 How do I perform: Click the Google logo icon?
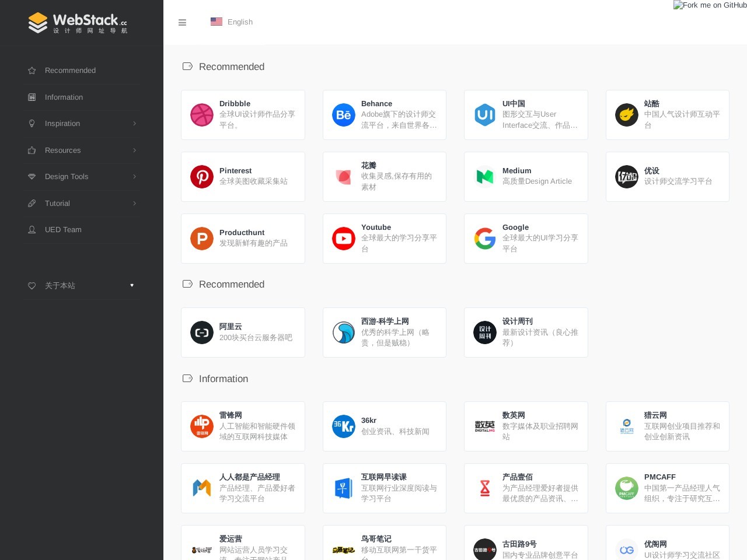[x=485, y=239]
